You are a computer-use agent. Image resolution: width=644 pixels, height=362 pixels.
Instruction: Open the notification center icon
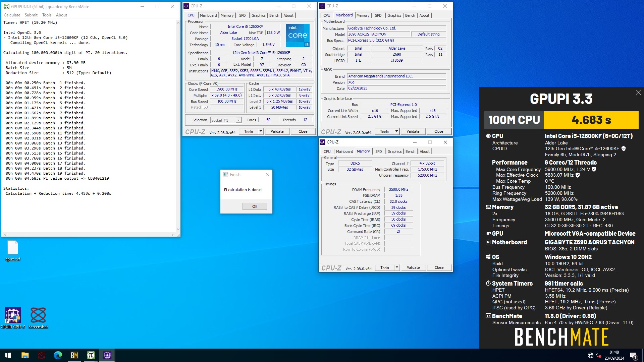click(634, 355)
